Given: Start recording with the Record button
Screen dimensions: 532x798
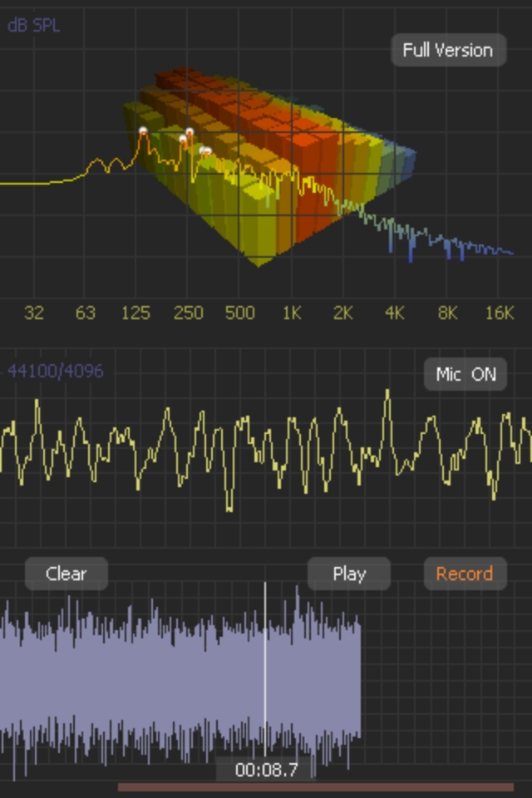Looking at the screenshot, I should (x=465, y=574).
